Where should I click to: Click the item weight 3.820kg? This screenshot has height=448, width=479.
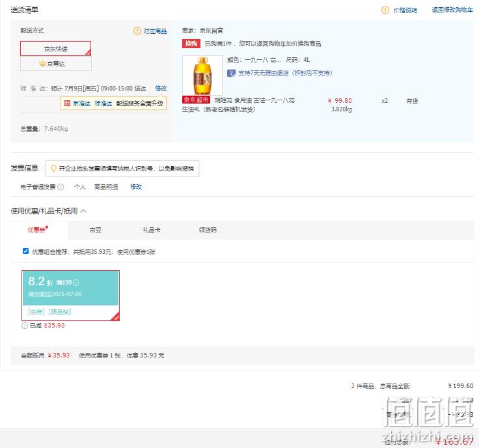[x=341, y=109]
